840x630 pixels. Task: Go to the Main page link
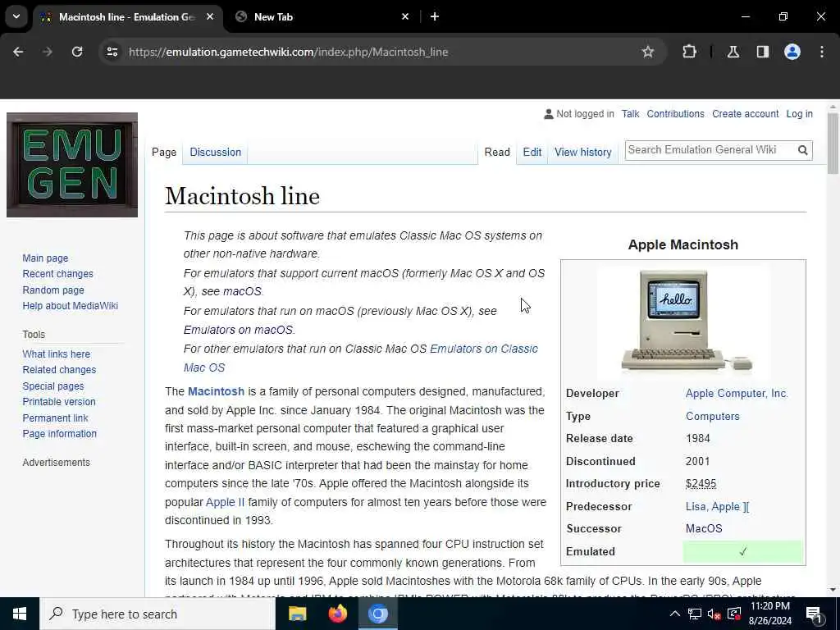pyautogui.click(x=45, y=258)
